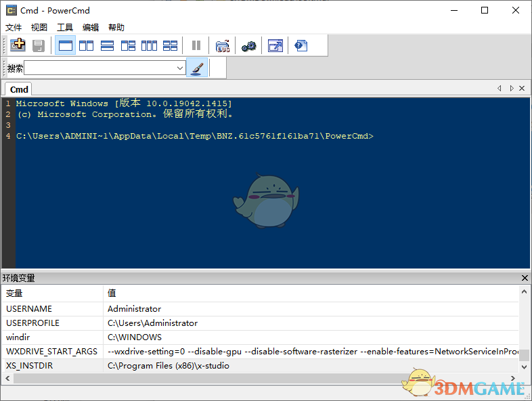Open the log folder icon
Screen dimensions: 532x401
click(x=223, y=45)
